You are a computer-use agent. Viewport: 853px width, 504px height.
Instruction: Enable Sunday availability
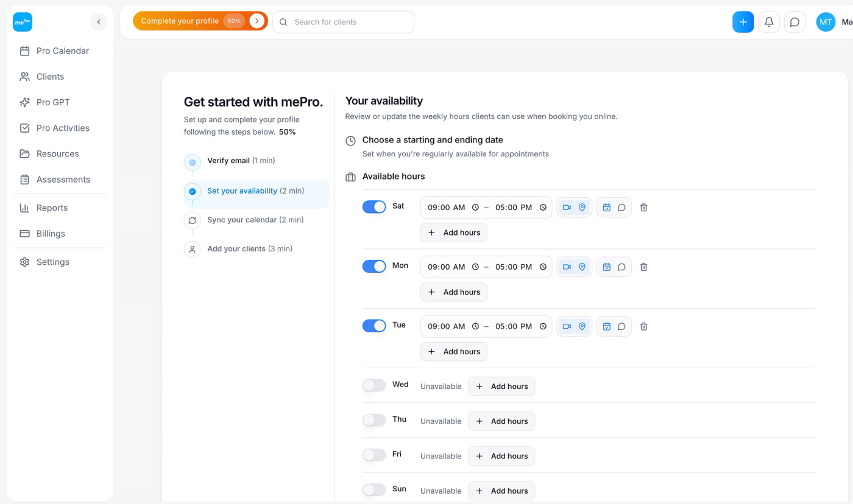[x=374, y=489]
